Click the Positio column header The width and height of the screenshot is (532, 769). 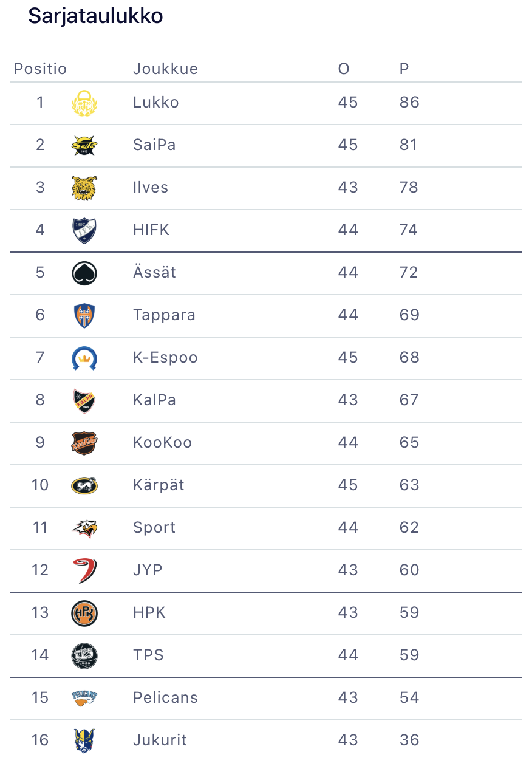[40, 69]
